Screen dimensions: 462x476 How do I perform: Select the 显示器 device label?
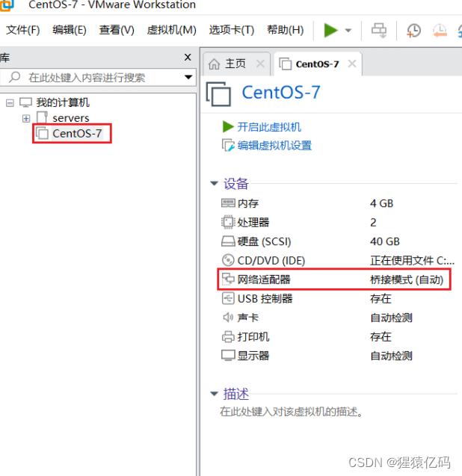[253, 356]
